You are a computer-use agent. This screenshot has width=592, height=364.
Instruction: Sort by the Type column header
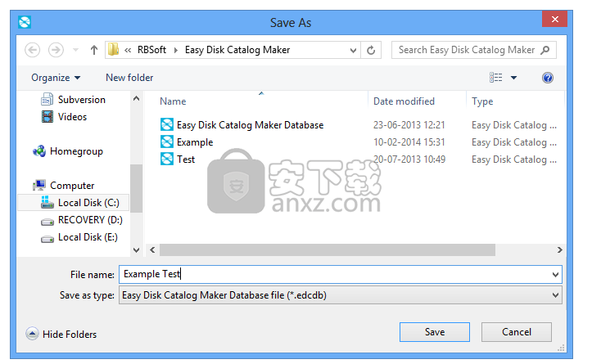(x=482, y=101)
